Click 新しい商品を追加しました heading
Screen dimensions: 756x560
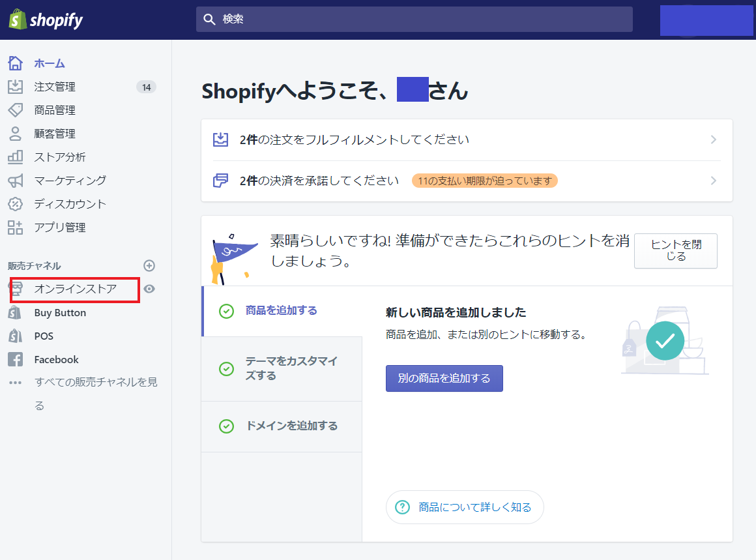(456, 312)
